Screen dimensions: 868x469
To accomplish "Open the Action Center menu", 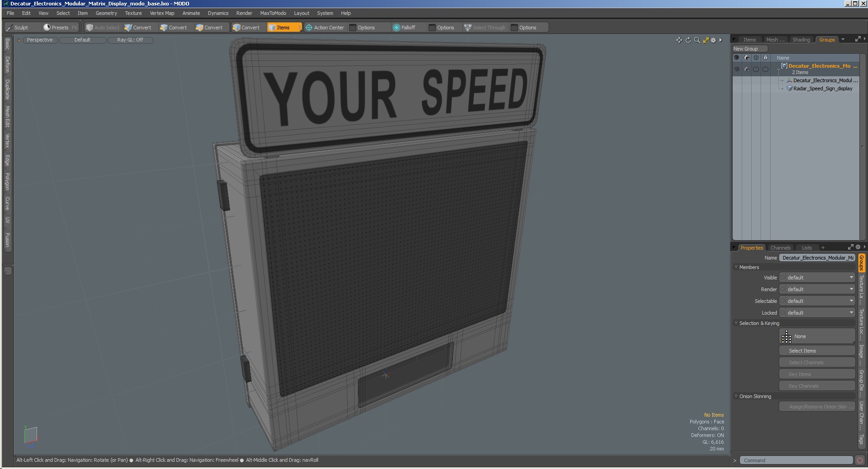I will coord(325,28).
